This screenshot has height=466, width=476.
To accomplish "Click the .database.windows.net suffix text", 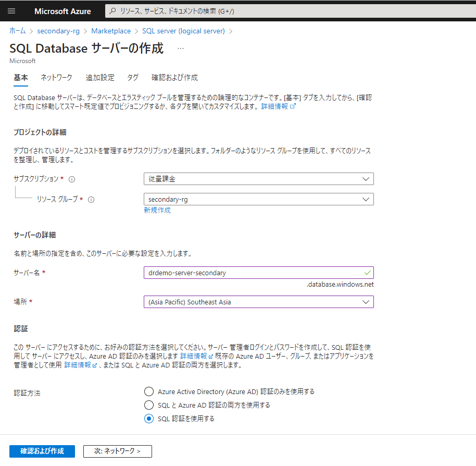I will tap(340, 284).
